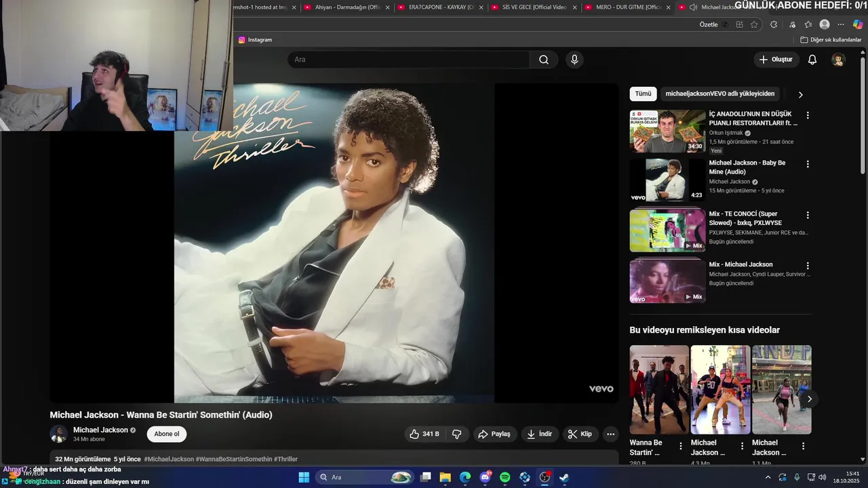
Task: Open browser settings ellipsis menu
Action: (x=841, y=24)
